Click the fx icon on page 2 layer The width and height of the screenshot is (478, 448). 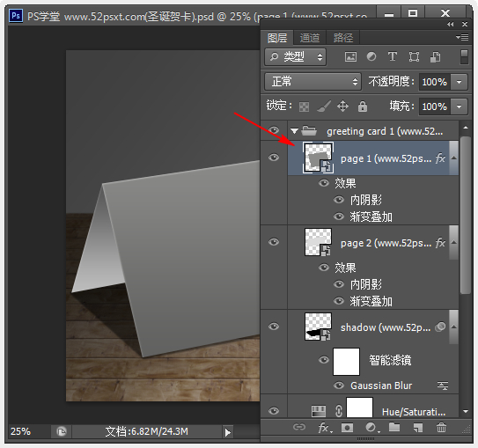coord(440,243)
